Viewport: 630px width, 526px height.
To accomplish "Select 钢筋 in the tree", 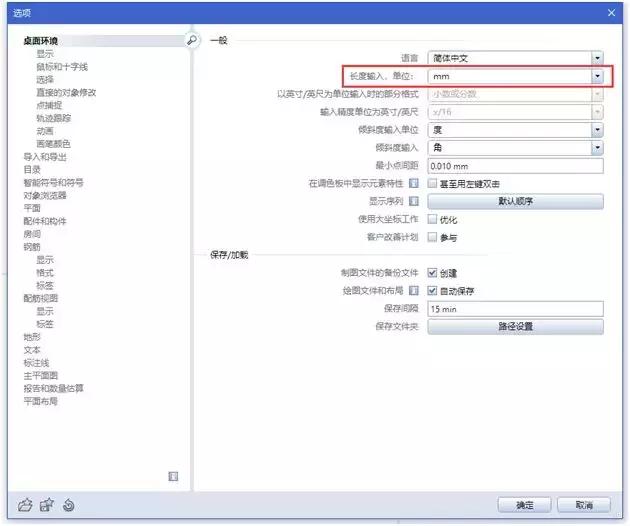I will (32, 247).
